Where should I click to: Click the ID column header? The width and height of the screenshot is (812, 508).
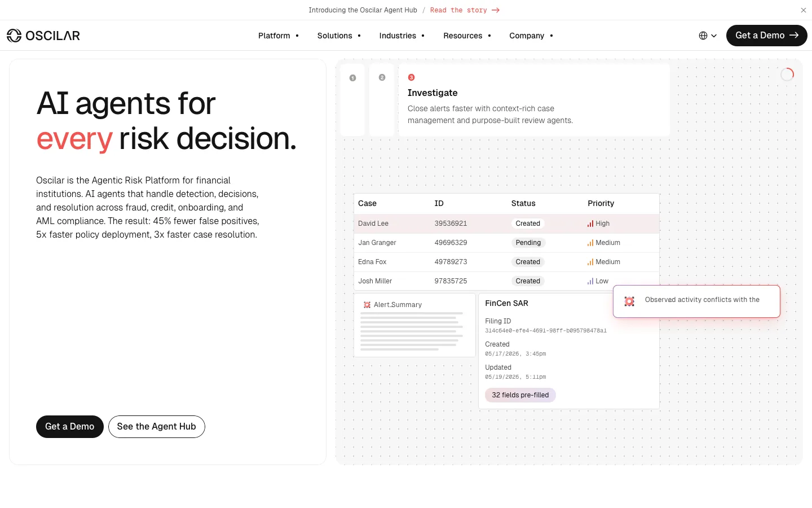(439, 203)
